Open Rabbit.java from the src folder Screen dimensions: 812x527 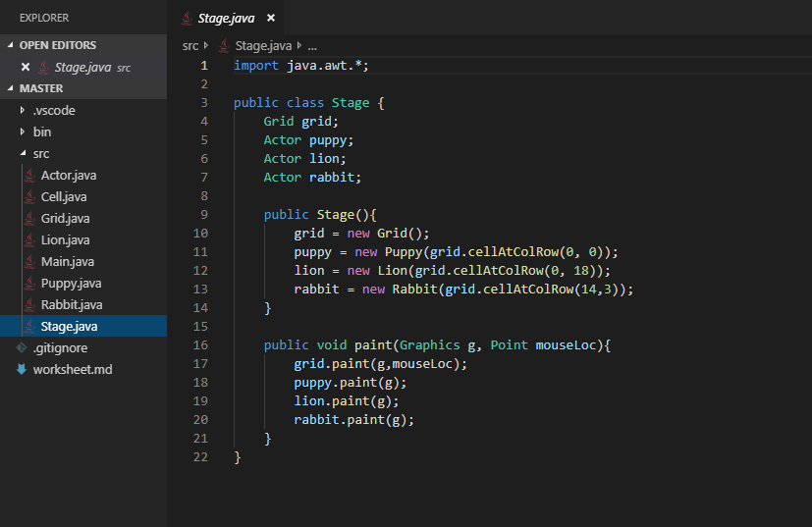point(72,305)
